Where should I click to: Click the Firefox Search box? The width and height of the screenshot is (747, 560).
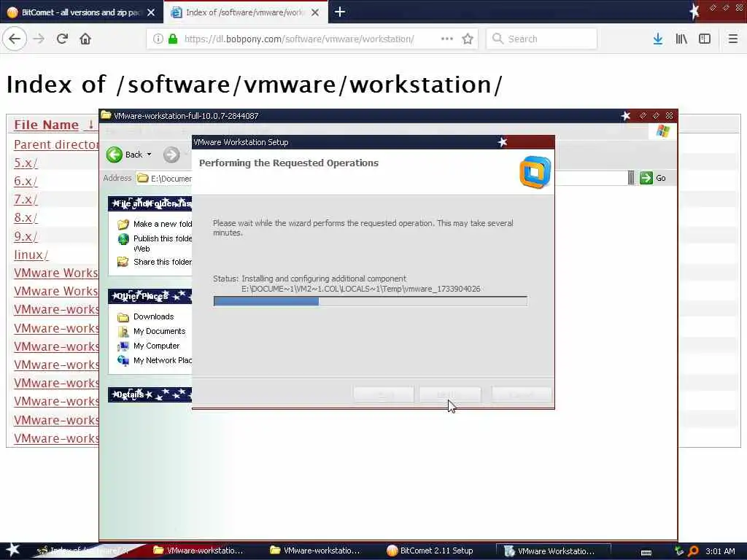542,39
